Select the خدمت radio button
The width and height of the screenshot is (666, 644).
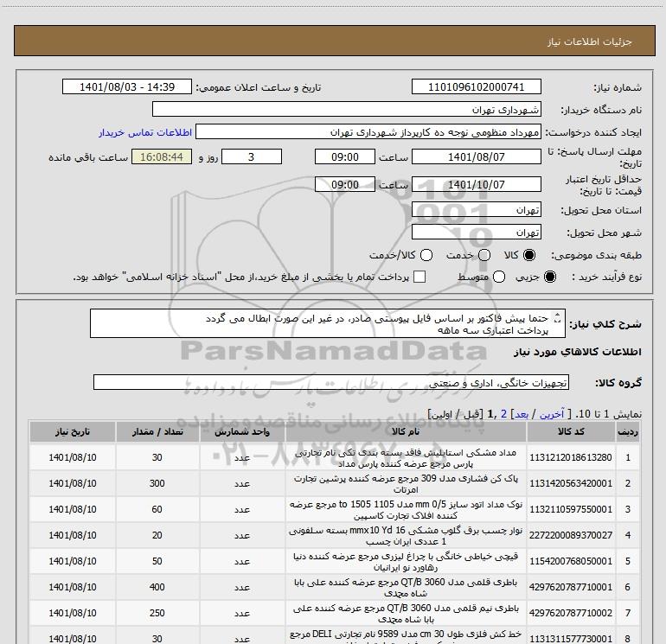pos(484,255)
